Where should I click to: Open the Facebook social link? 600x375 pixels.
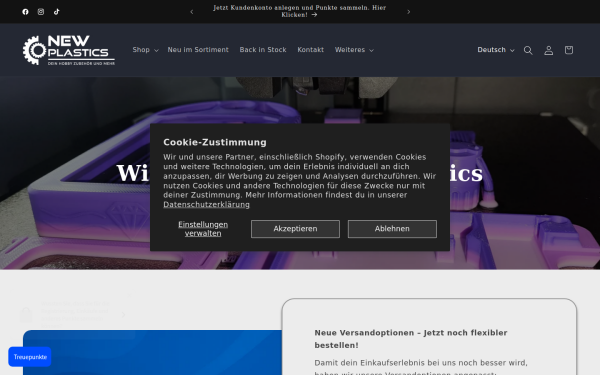pos(25,12)
